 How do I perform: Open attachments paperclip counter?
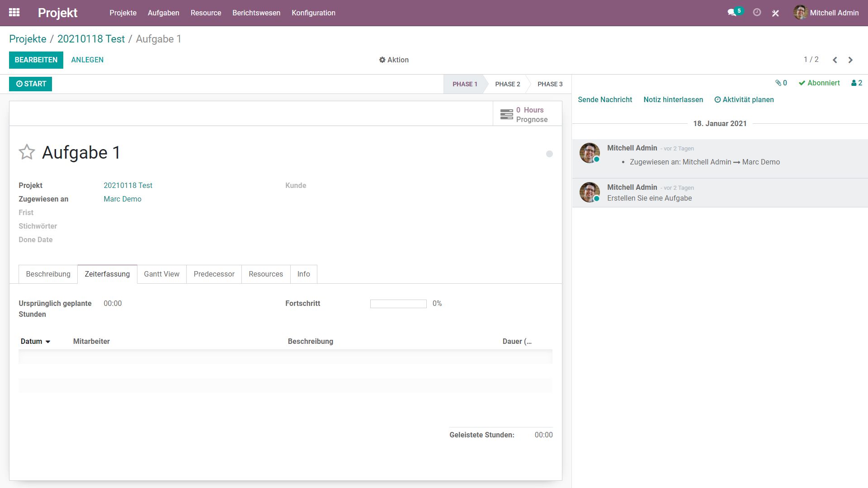[x=781, y=83]
